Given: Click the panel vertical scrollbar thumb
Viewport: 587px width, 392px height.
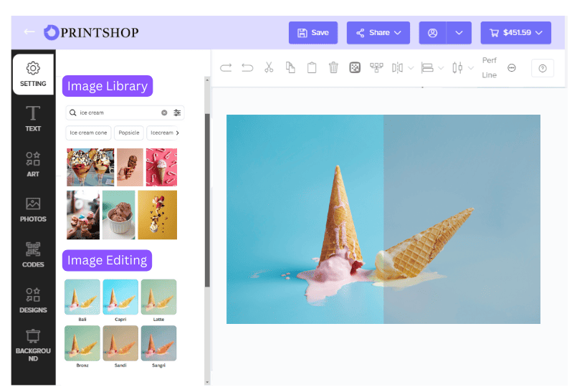Looking at the screenshot, I should [207, 201].
